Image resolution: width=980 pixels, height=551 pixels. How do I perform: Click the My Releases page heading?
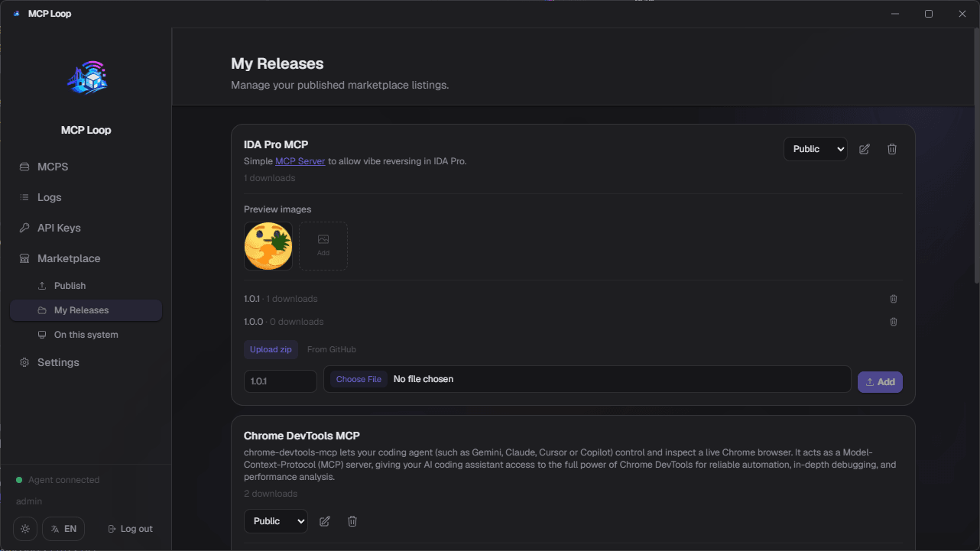click(x=277, y=63)
